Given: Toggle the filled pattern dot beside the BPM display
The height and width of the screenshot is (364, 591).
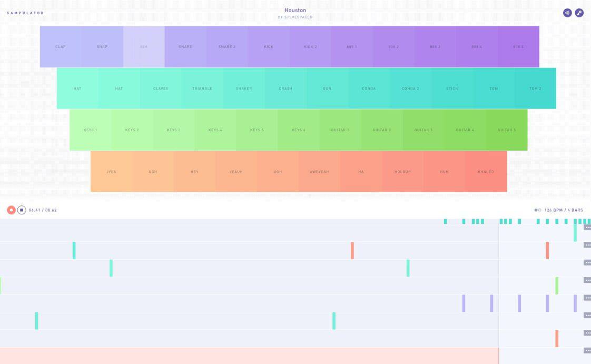Looking at the screenshot, I should coord(536,209).
